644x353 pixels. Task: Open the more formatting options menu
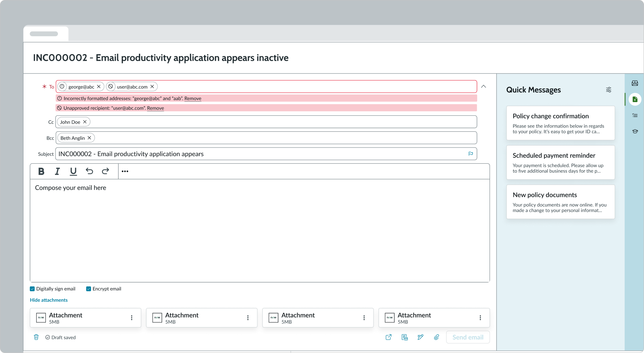(x=125, y=171)
